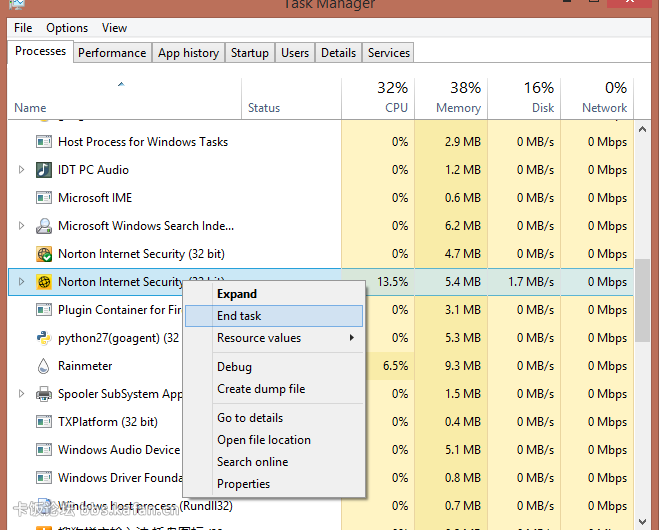659x530 pixels.
Task: Expand the selected Norton Internet Security group
Action: pos(21,282)
